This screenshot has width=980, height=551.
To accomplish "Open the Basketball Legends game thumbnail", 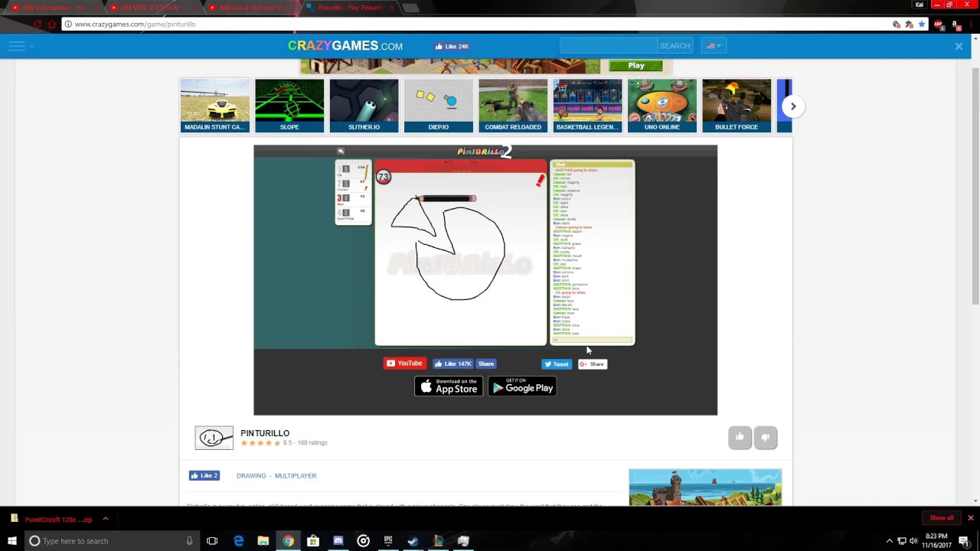I will click(587, 106).
